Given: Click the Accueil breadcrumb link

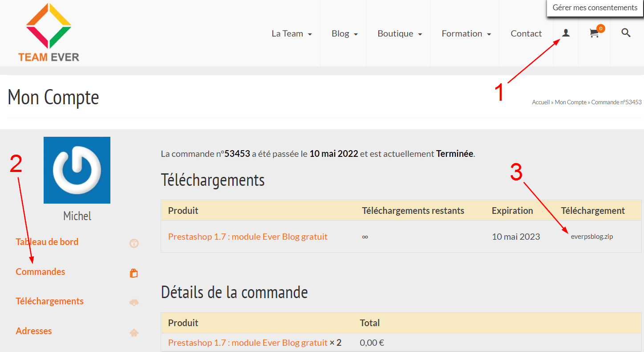Looking at the screenshot, I should click(541, 102).
